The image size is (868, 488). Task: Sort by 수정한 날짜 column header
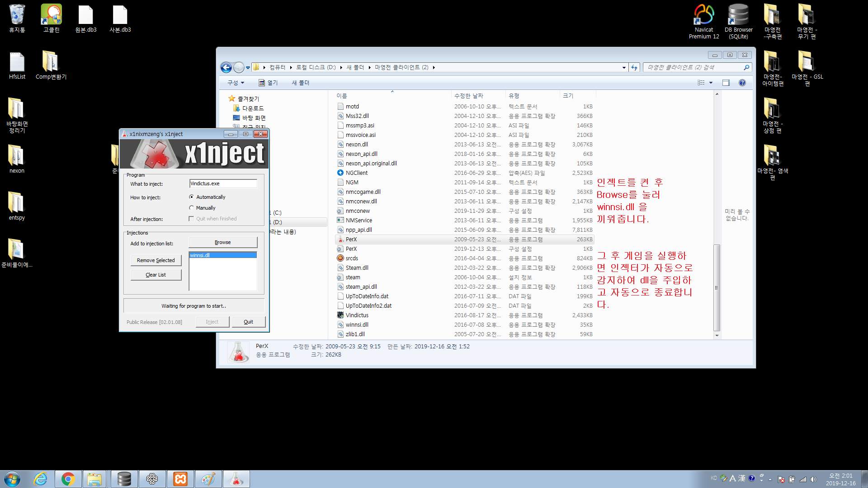tap(478, 96)
